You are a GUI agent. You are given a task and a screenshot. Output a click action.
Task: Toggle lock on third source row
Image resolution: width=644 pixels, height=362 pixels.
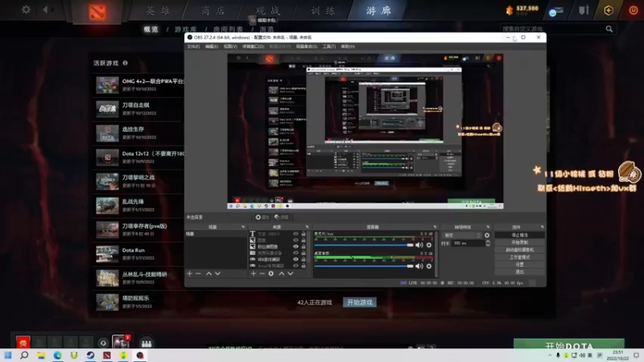pyautogui.click(x=303, y=247)
